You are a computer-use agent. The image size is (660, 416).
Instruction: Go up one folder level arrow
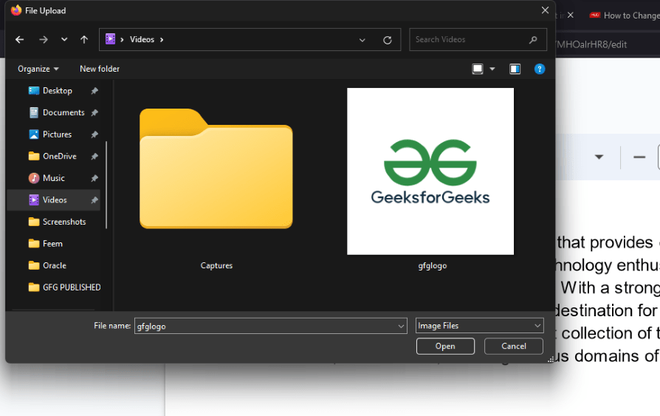(x=84, y=40)
